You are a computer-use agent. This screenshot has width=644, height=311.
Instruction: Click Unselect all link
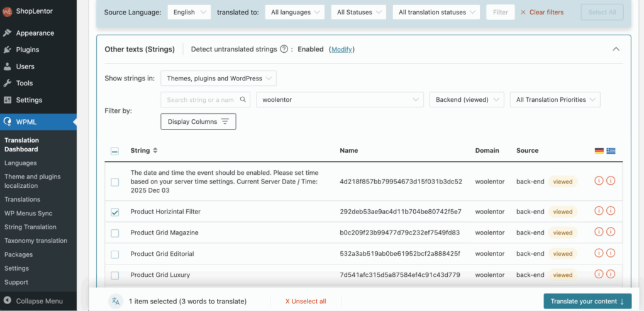pos(306,301)
